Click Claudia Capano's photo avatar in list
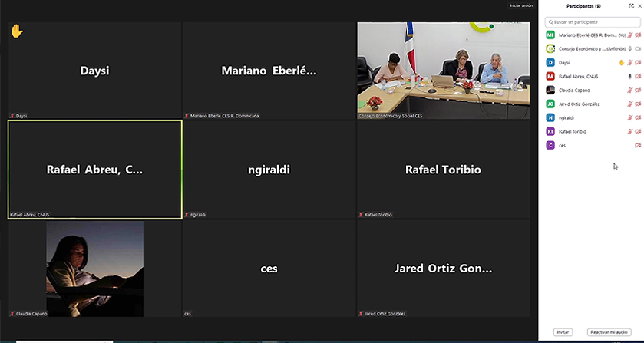The image size is (644, 343). [550, 90]
